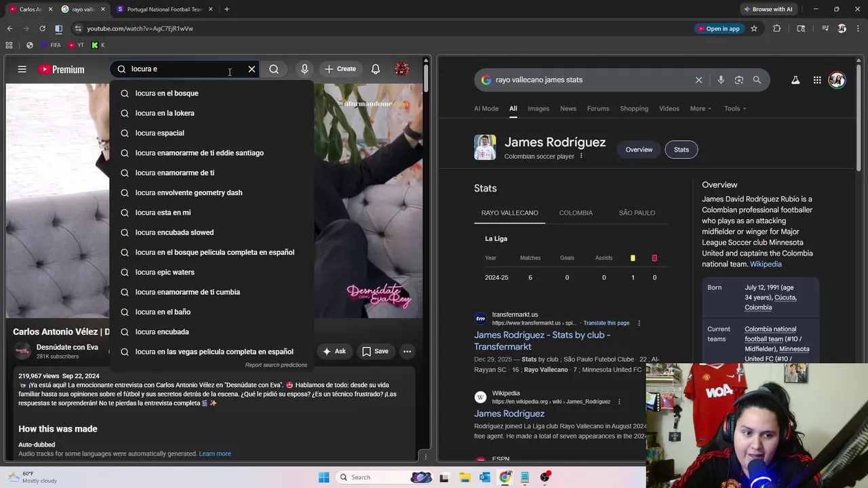Viewport: 868px width, 488px height.
Task: Switch to the 'rayo valle' Chrome tab
Action: [83, 9]
